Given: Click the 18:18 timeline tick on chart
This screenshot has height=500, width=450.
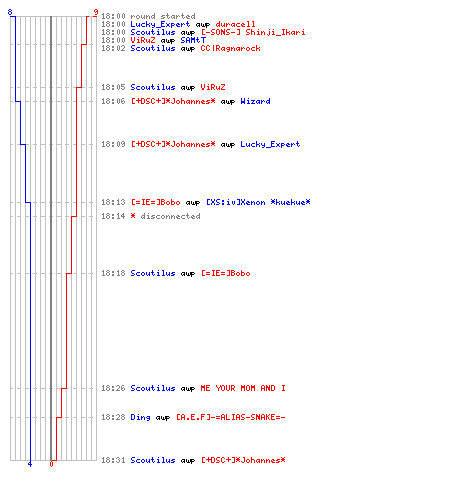Looking at the screenshot, I should [x=53, y=273].
